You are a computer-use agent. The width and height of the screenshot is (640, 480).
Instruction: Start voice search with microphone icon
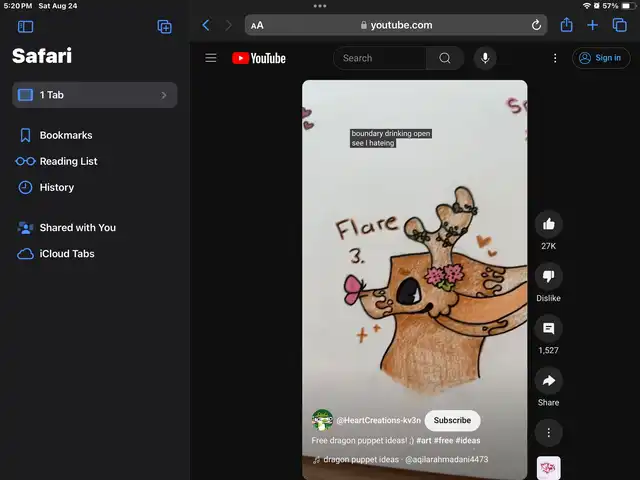click(x=485, y=58)
